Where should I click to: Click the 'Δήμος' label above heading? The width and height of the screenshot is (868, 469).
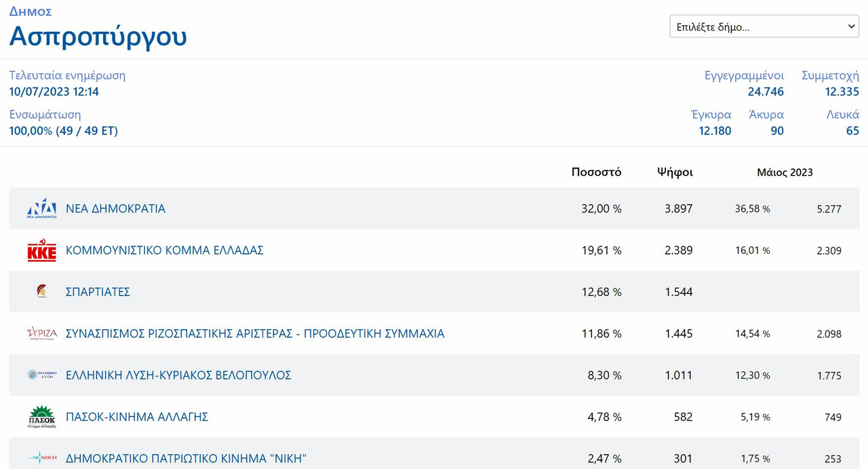31,11
